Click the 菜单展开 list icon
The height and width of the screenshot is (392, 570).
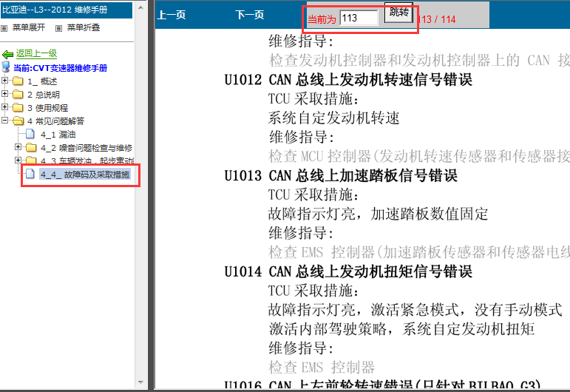(4, 28)
